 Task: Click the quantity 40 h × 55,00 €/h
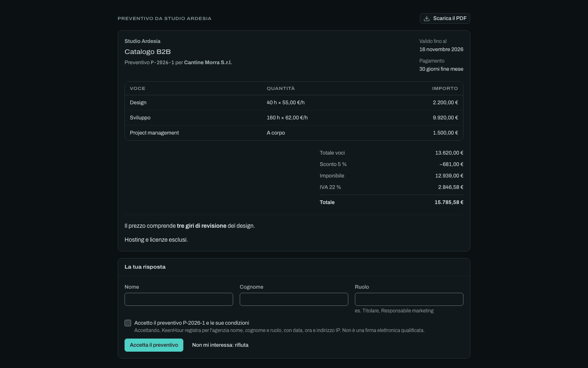pyautogui.click(x=285, y=103)
